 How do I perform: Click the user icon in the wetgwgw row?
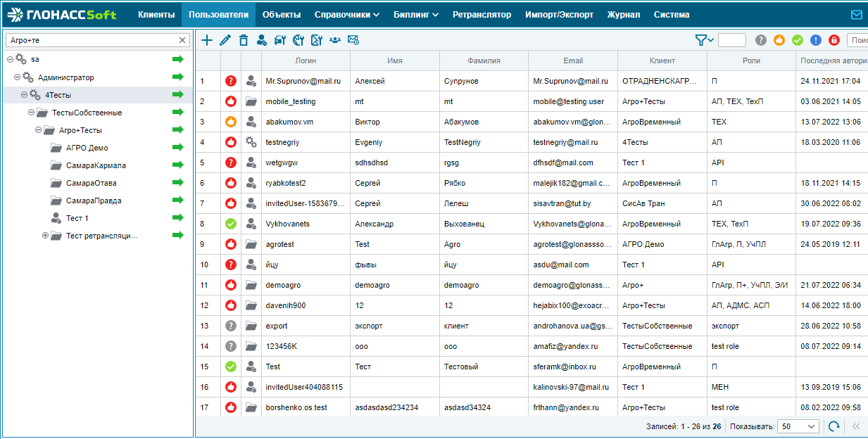[x=251, y=163]
